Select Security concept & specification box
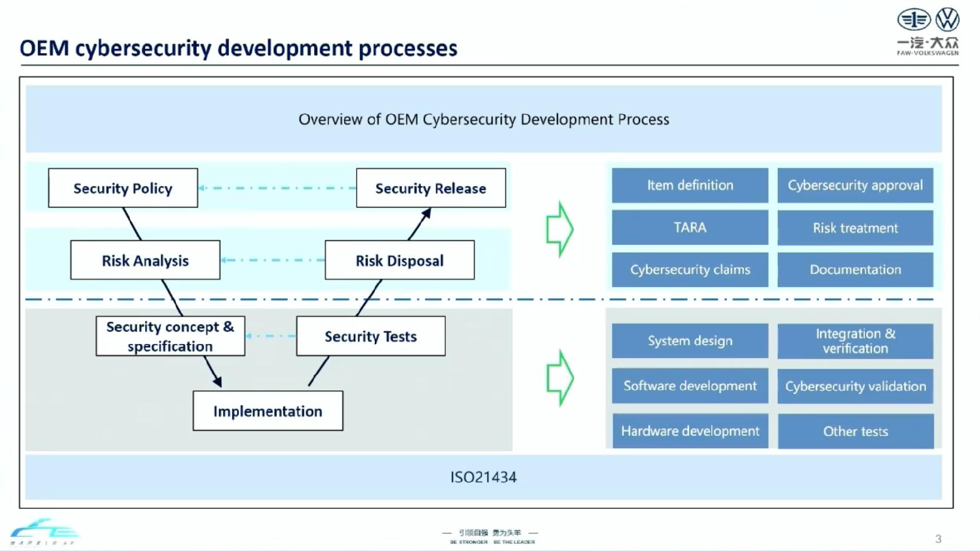Screen dimensions: 980x551 click(170, 336)
